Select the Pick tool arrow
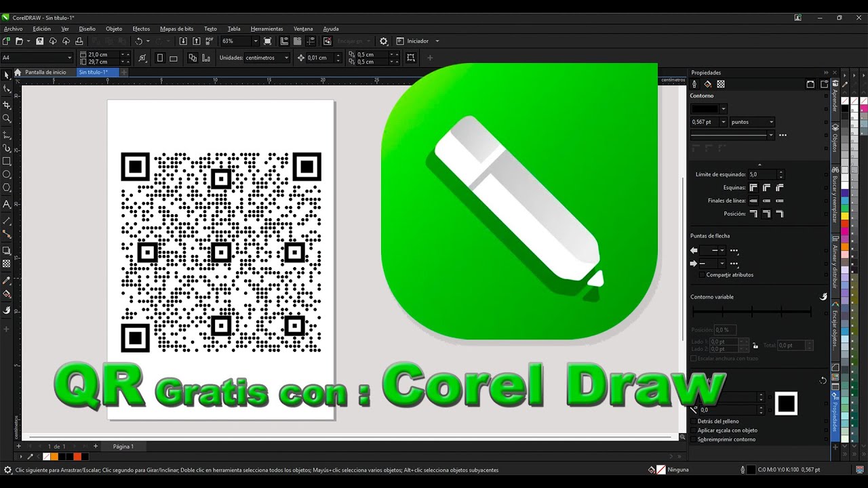868x488 pixels. click(7, 75)
